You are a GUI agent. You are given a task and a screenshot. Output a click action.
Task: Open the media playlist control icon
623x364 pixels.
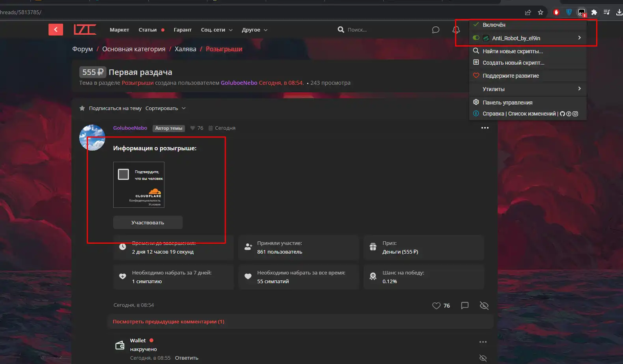point(607,12)
